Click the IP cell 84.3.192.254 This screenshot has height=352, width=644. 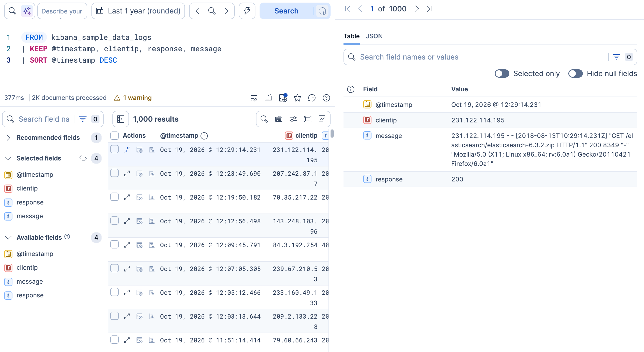coord(295,245)
